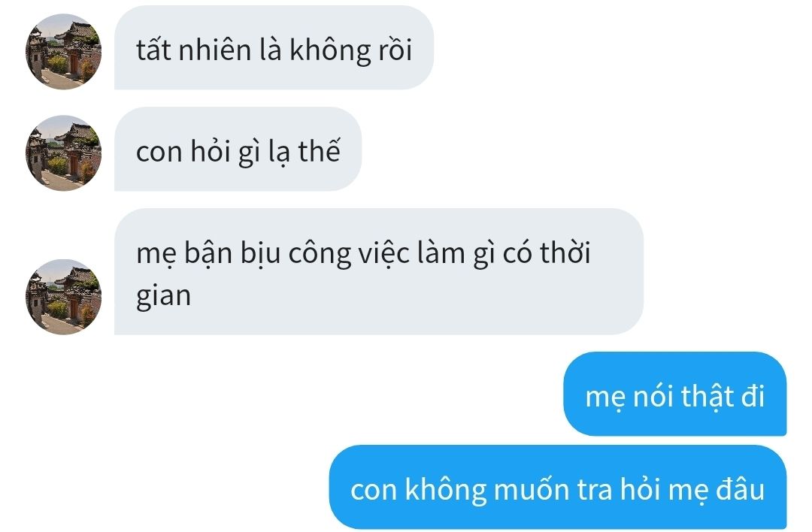
Task: Click the "con hỏi gì lạ thế" message
Action: [x=238, y=149]
